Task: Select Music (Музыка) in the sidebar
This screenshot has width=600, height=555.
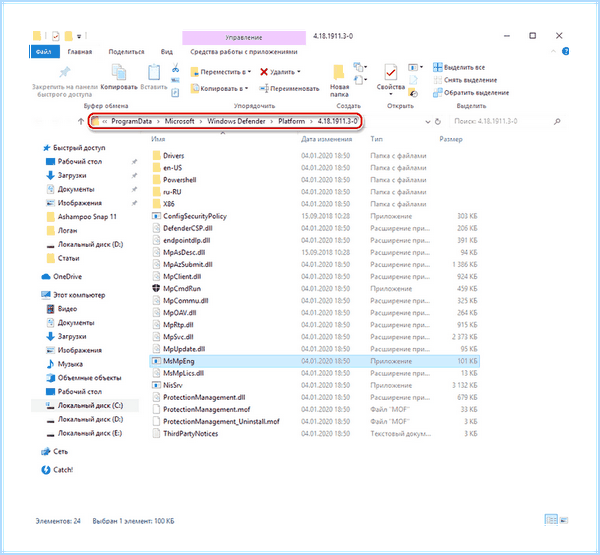Action: (64, 364)
